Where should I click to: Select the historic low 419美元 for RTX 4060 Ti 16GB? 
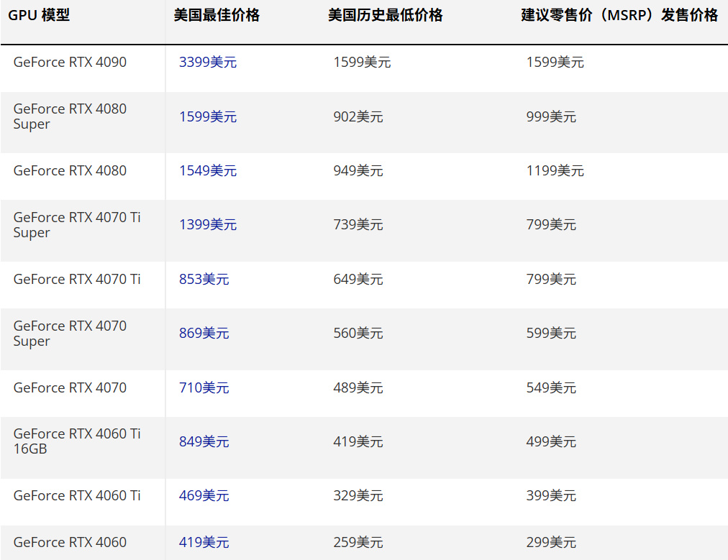[x=358, y=441]
